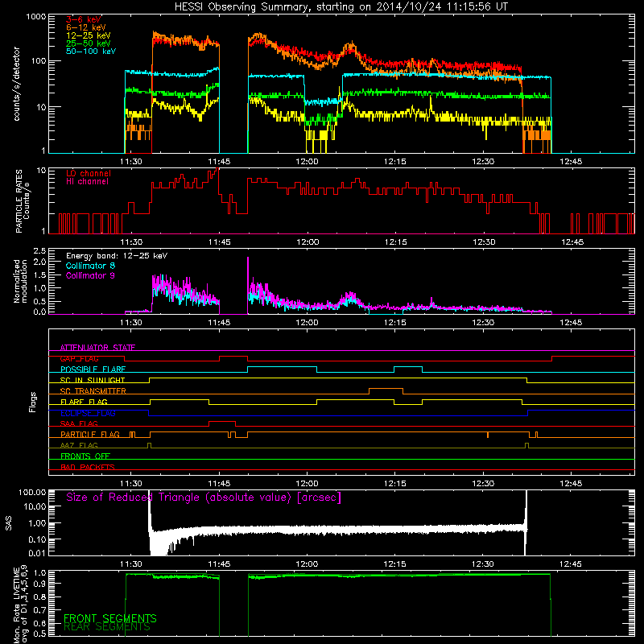The height and width of the screenshot is (644, 644).
Task: Click the BAD_PACKETS flag label
Action: point(88,467)
